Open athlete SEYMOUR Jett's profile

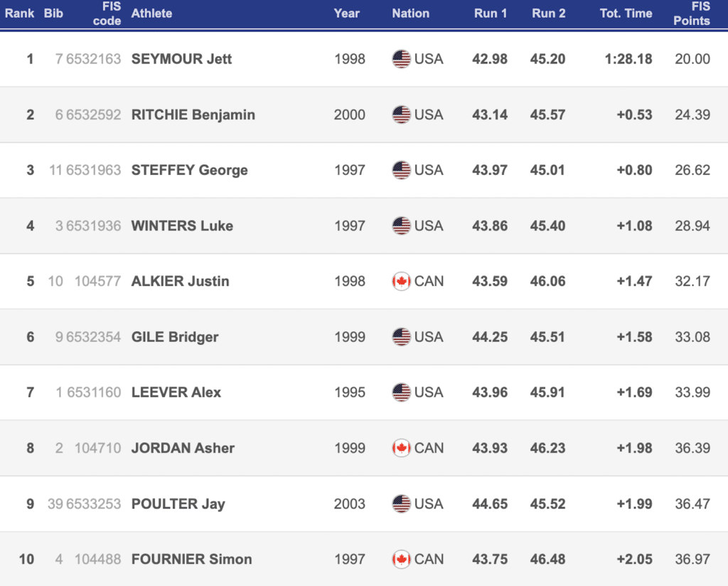181,59
